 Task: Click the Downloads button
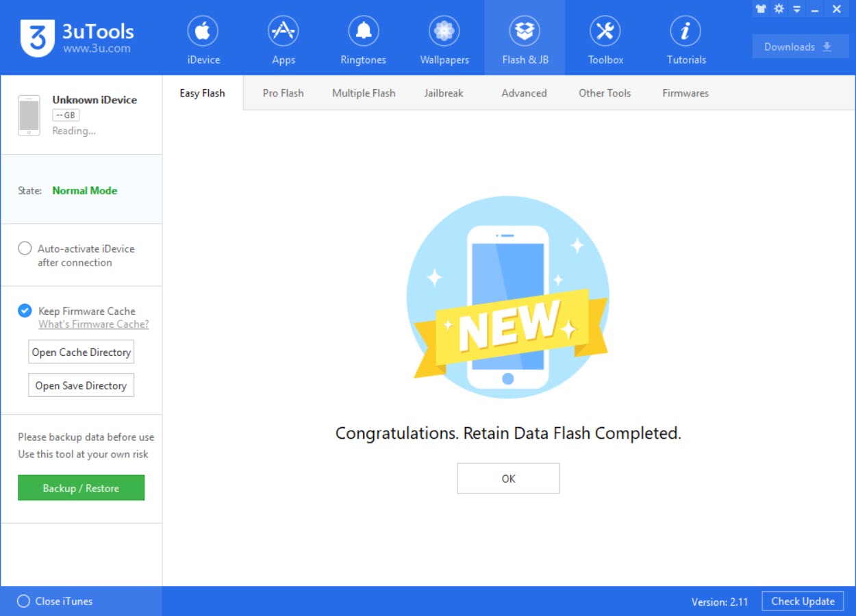click(x=800, y=47)
